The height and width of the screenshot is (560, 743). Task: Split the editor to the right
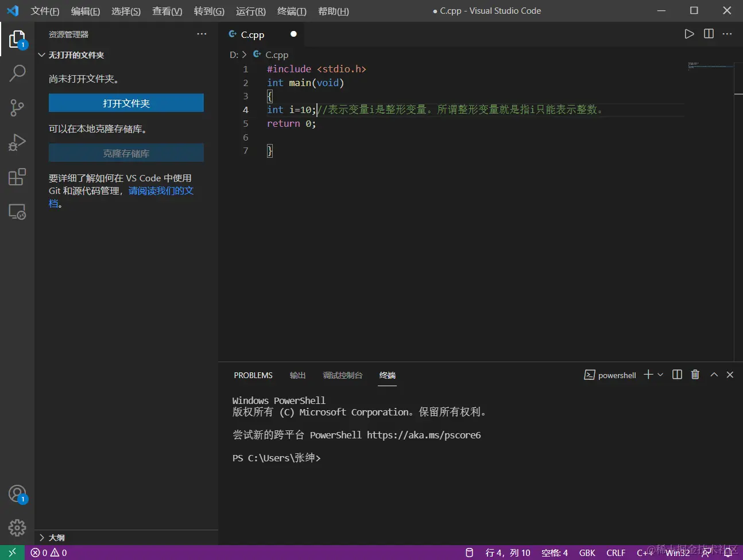pyautogui.click(x=709, y=34)
